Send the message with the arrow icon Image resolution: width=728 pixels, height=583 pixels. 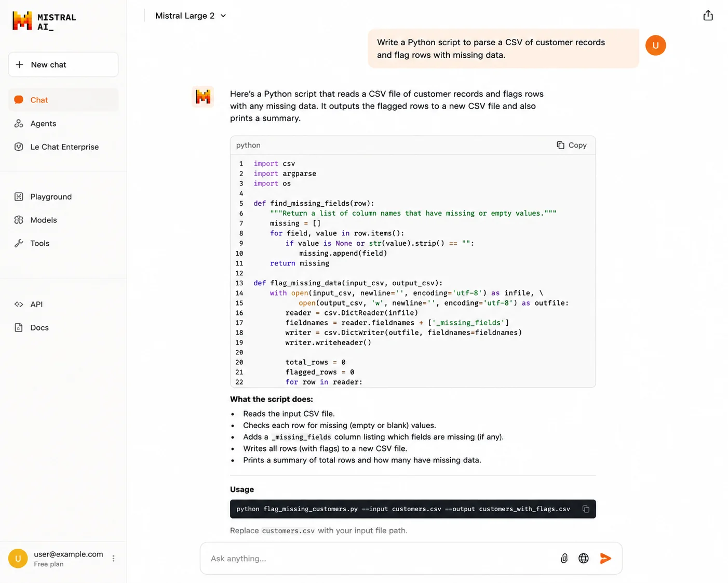coord(605,558)
